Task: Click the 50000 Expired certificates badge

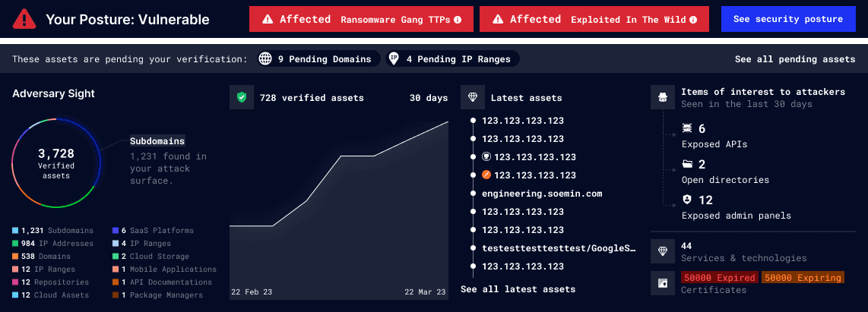Action: 720,278
